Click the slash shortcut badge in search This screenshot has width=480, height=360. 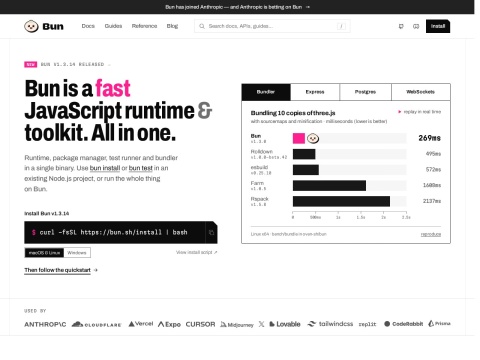[341, 26]
